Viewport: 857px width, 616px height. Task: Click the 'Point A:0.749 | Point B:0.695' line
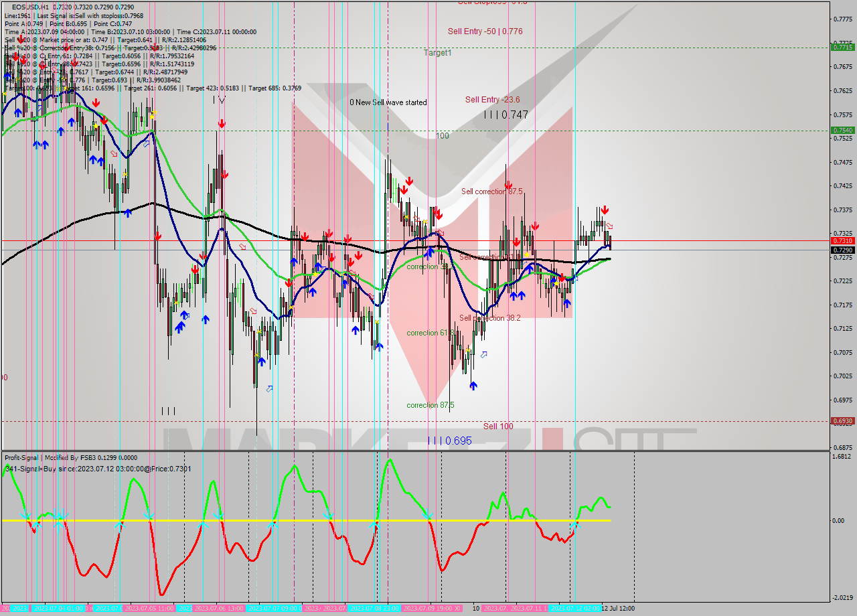coord(68,23)
